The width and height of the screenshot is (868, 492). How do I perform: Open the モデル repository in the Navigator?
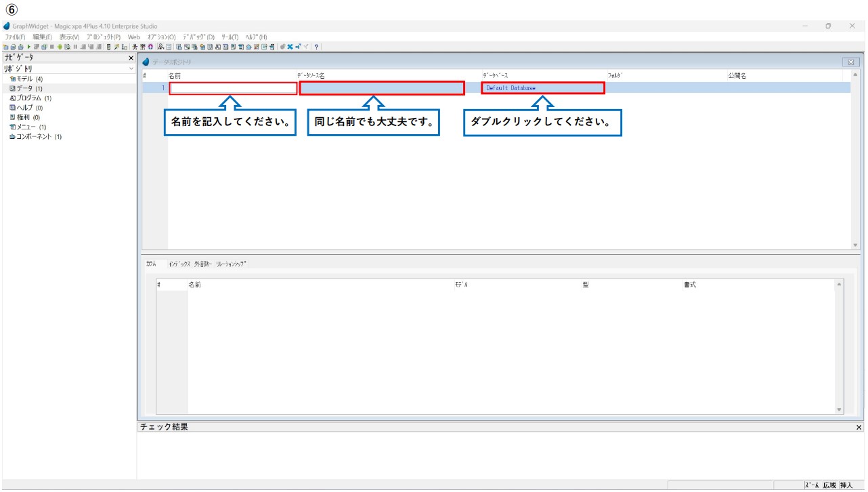click(26, 79)
